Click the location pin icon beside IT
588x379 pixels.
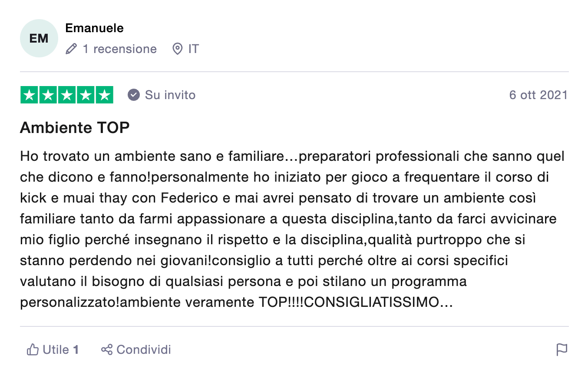pos(177,49)
